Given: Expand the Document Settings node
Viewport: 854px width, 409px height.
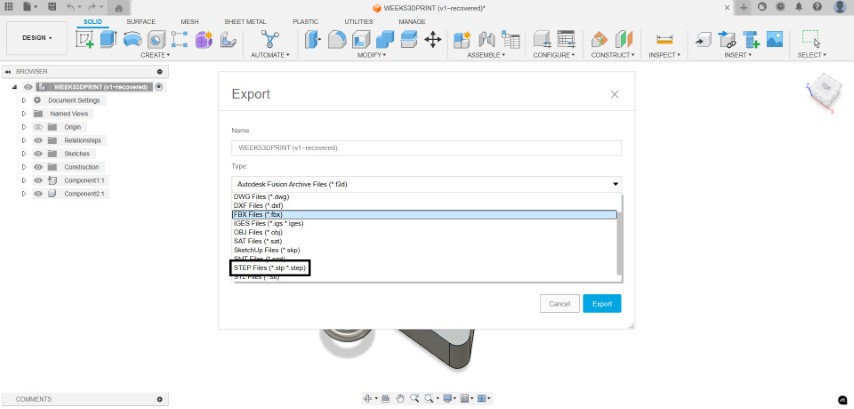Looking at the screenshot, I should click(x=24, y=100).
